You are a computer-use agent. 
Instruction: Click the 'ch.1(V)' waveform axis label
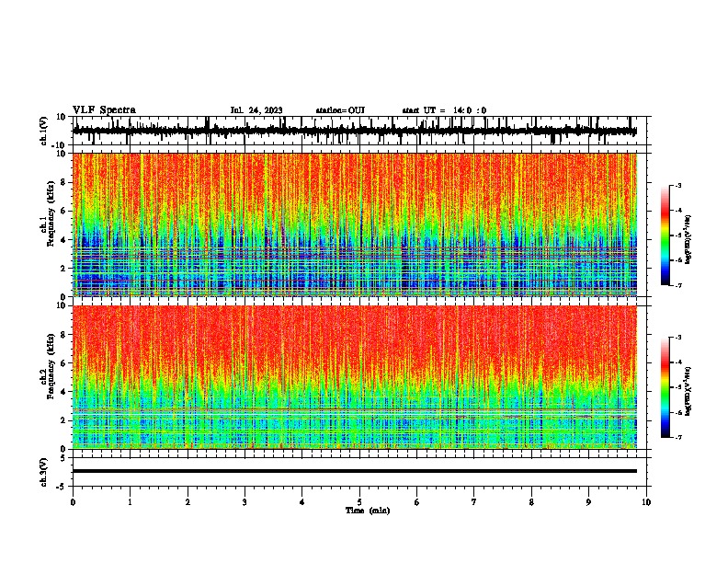(44, 131)
